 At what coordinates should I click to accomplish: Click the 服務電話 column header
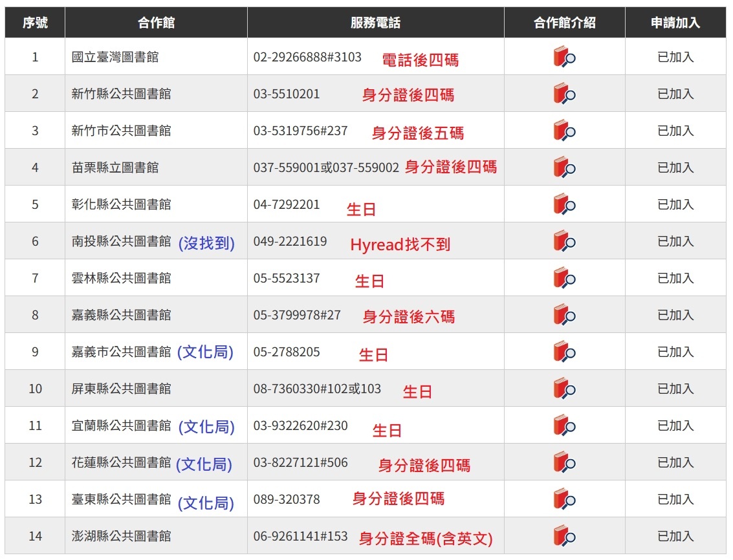pyautogui.click(x=375, y=23)
